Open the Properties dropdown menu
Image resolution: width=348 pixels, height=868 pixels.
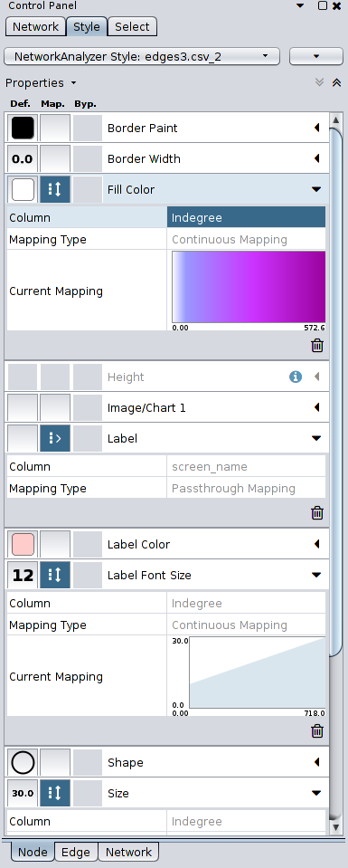pyautogui.click(x=41, y=83)
